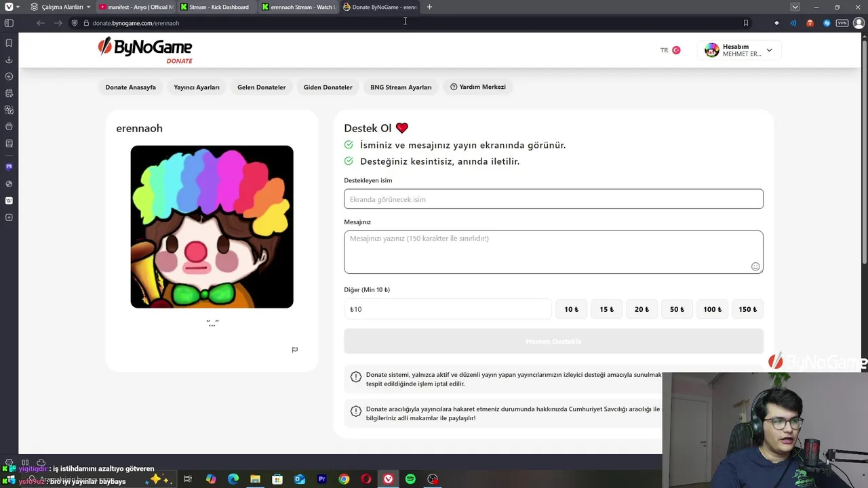The height and width of the screenshot is (488, 868).
Task: Select the 100 ₺ donation amount
Action: coord(712,309)
